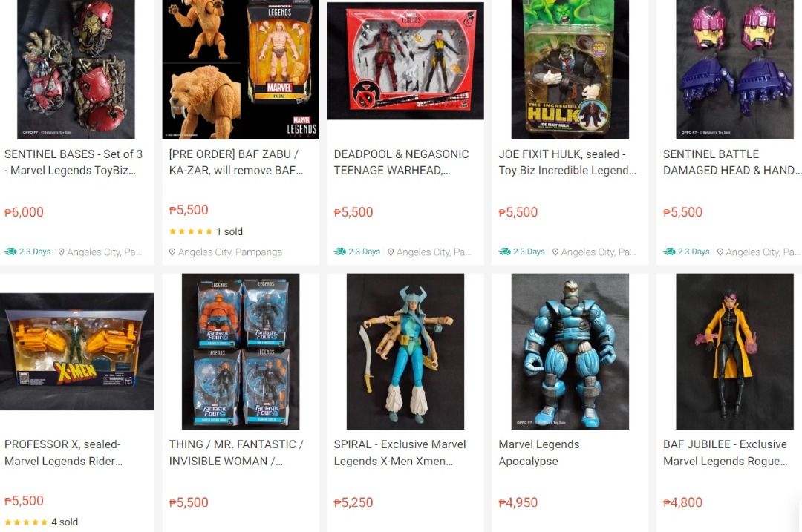Image resolution: width=802 pixels, height=532 pixels.
Task: View Fantastic Four four-pack product image
Action: click(x=241, y=351)
